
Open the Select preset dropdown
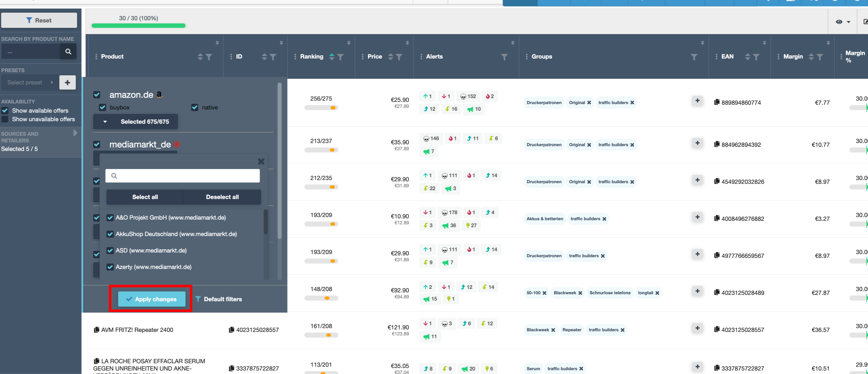pos(30,83)
